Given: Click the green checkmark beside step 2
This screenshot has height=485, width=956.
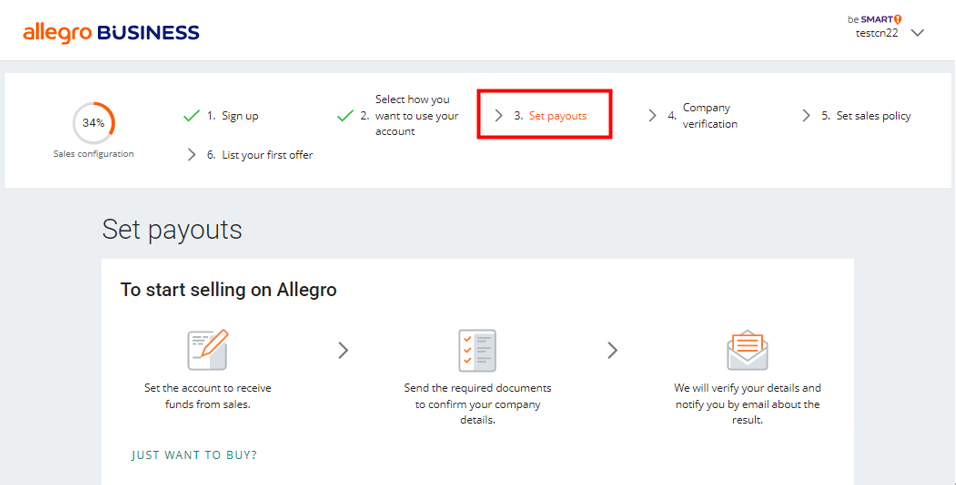Looking at the screenshot, I should coord(345,116).
